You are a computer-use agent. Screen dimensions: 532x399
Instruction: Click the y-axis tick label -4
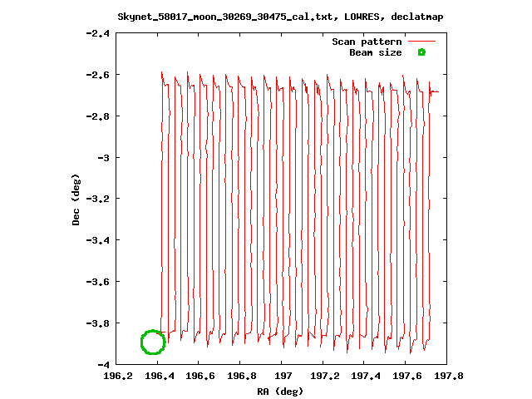tap(103, 365)
